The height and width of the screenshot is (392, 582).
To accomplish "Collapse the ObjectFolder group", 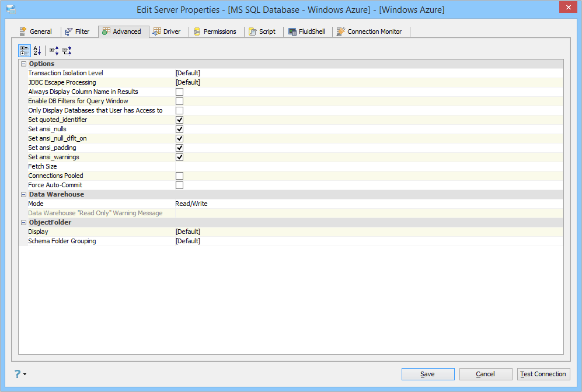I will tap(23, 222).
